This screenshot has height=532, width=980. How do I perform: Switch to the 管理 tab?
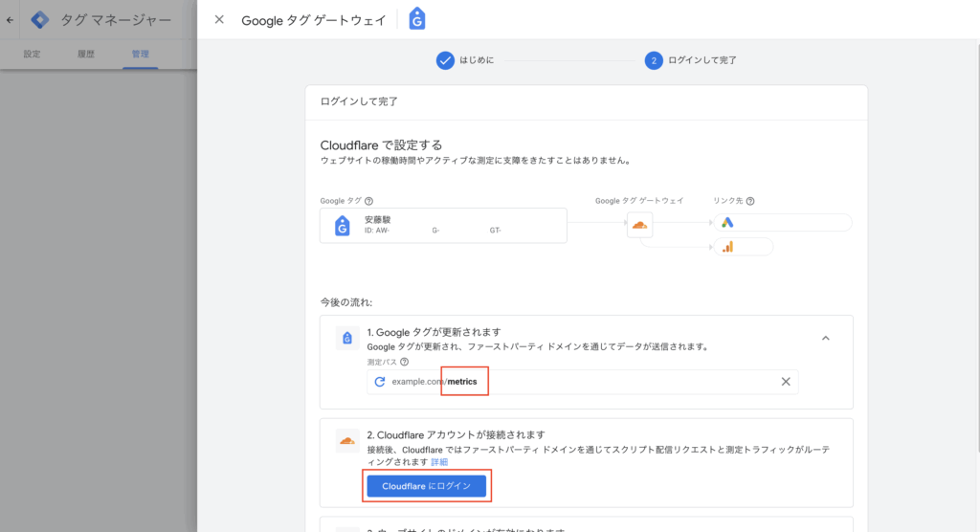click(x=140, y=55)
